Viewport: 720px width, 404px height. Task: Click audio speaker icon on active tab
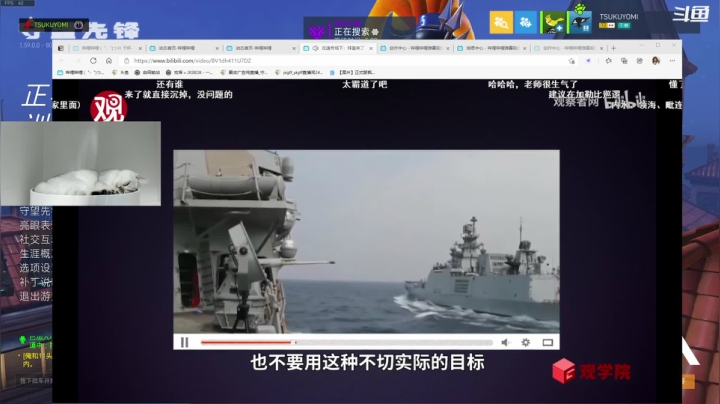[x=315, y=48]
